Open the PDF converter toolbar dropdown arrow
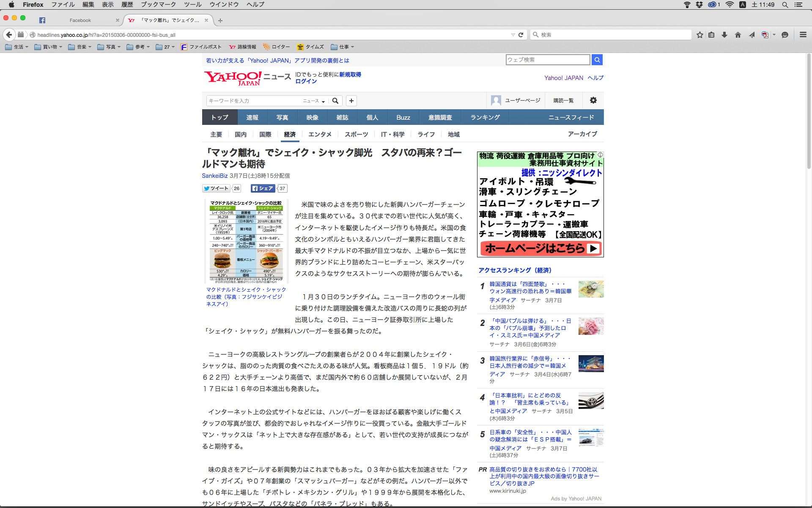 (774, 35)
